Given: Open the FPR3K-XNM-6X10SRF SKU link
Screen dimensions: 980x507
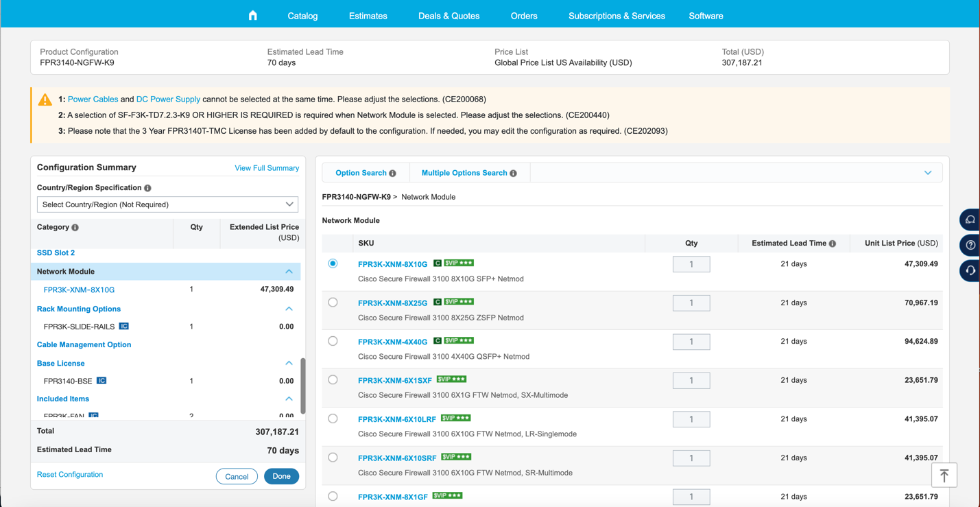Looking at the screenshot, I should point(397,458).
